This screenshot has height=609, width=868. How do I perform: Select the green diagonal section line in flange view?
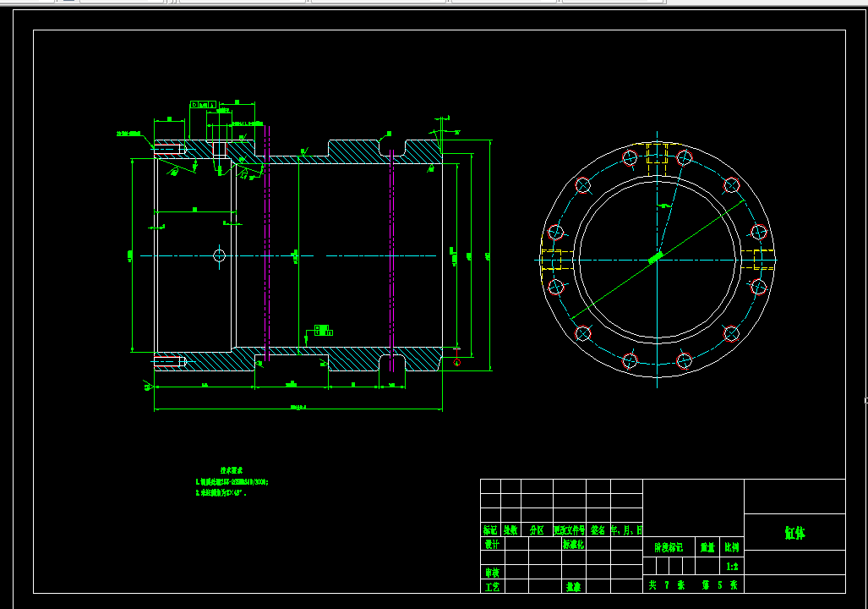click(x=657, y=259)
